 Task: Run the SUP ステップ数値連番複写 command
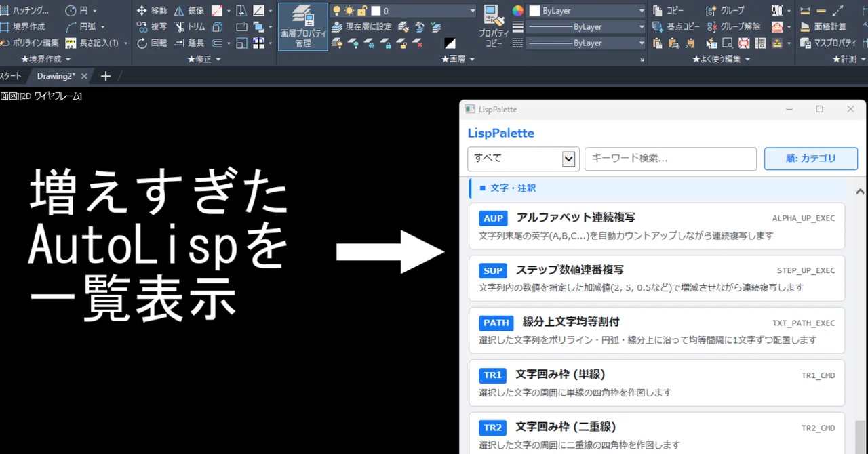656,278
